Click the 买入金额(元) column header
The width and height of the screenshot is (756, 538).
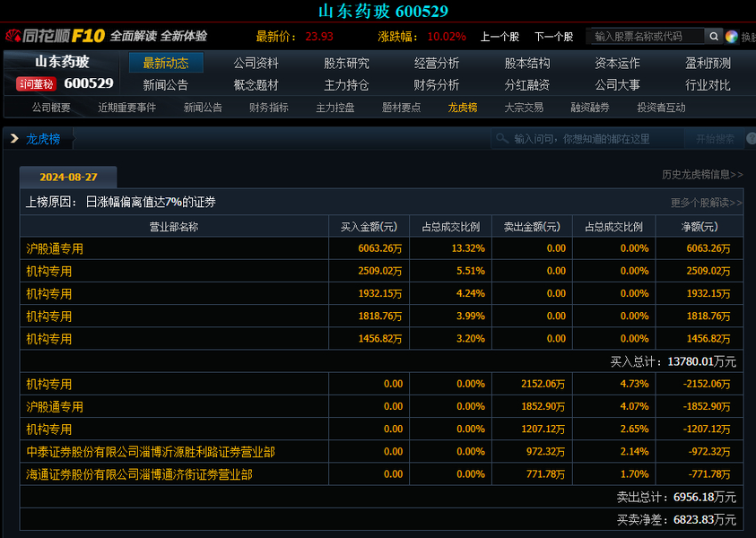pos(369,227)
